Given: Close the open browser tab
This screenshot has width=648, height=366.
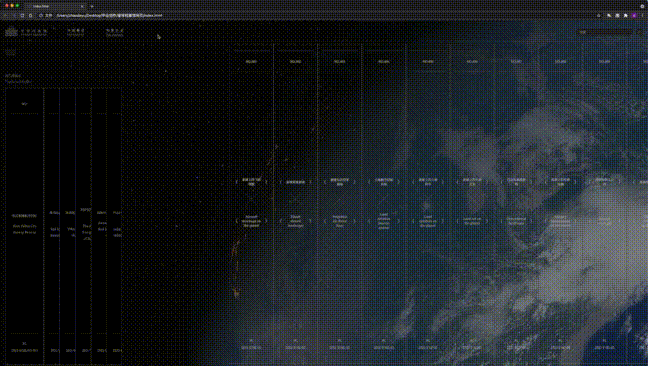Looking at the screenshot, I should (82, 6).
